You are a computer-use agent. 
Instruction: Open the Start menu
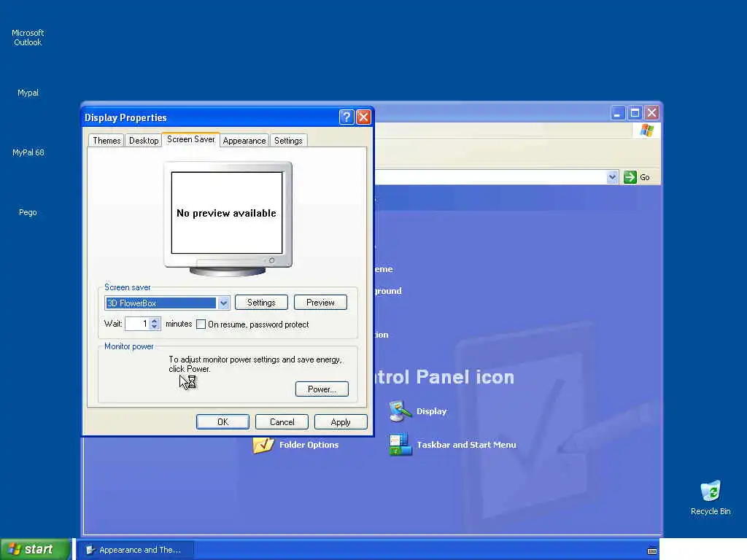35,549
